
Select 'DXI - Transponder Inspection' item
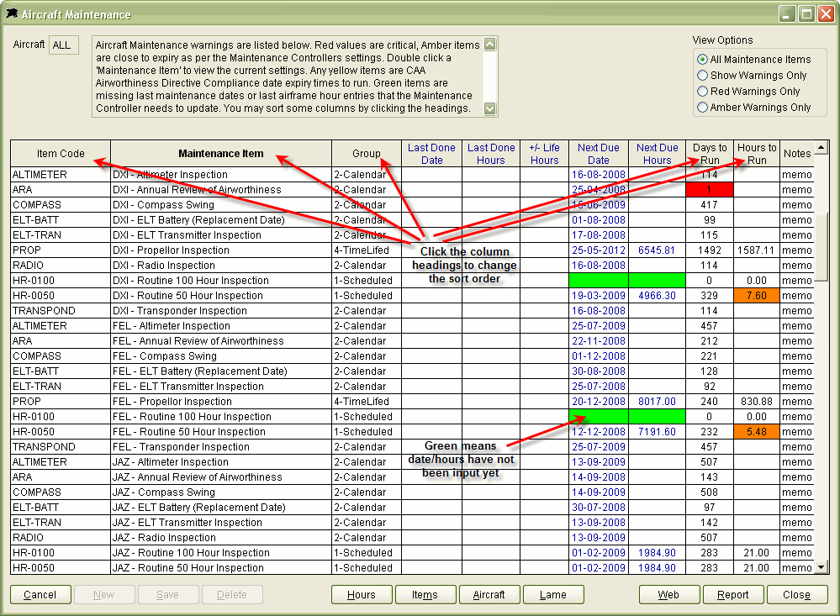[220, 311]
